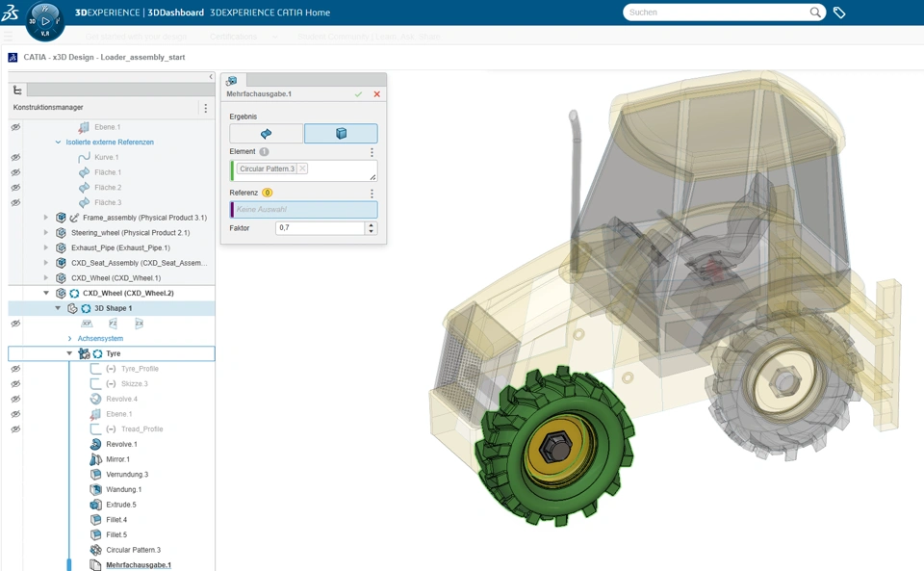The width and height of the screenshot is (924, 571).
Task: Select the XY plane icon
Action: 87,324
